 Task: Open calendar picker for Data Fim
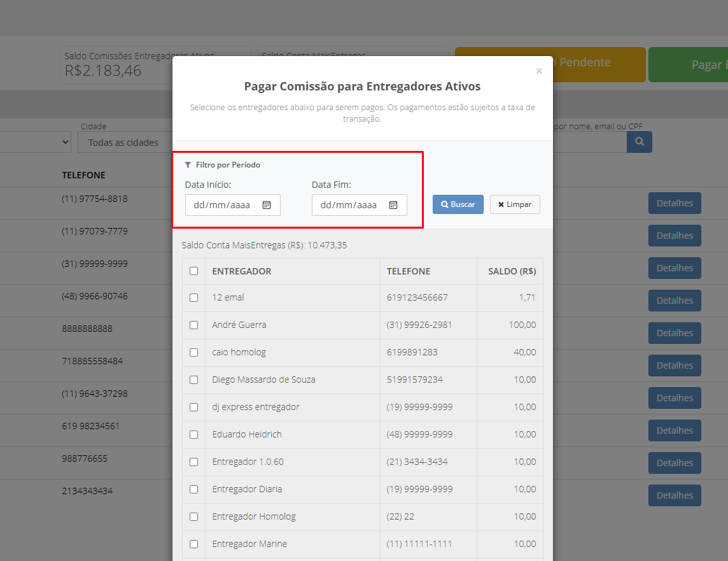point(393,205)
